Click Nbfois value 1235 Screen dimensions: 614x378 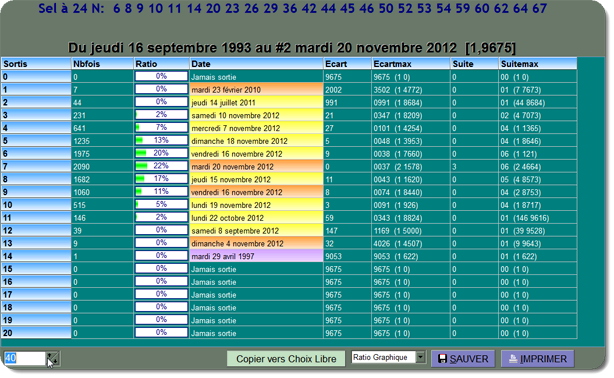(81, 141)
